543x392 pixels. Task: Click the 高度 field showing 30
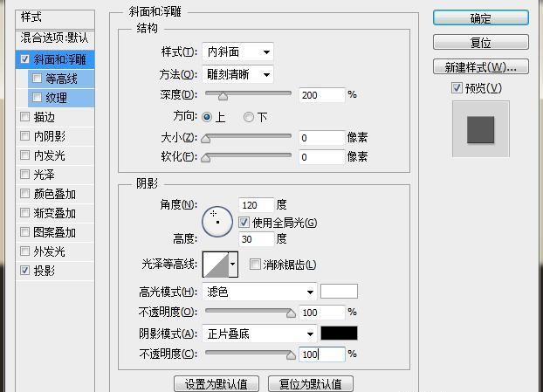pos(257,239)
